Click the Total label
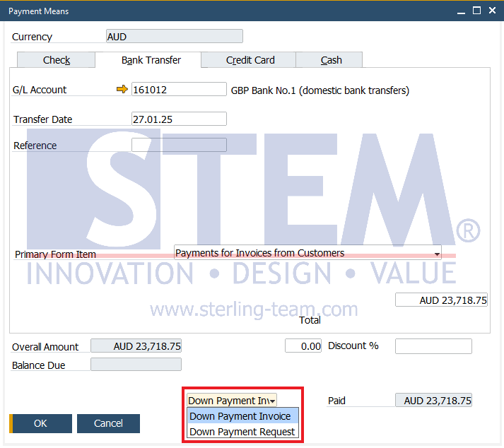This screenshot has width=504, height=448. click(310, 320)
